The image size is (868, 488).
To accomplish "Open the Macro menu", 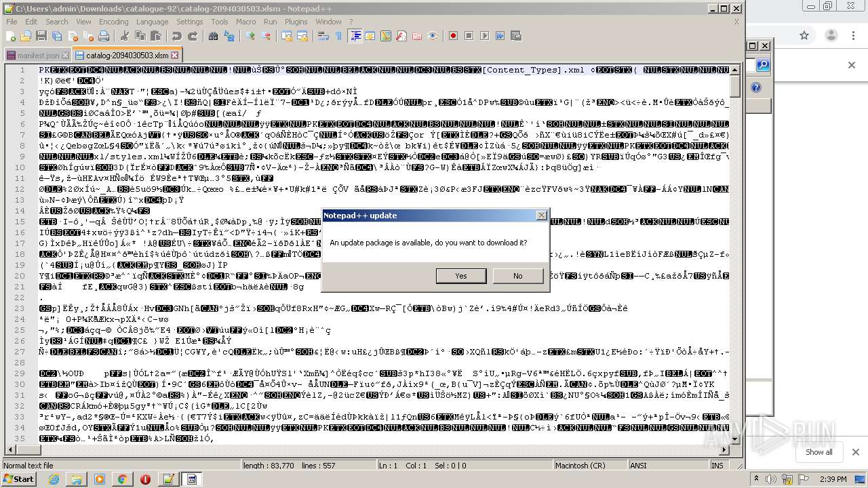I will pyautogui.click(x=246, y=22).
